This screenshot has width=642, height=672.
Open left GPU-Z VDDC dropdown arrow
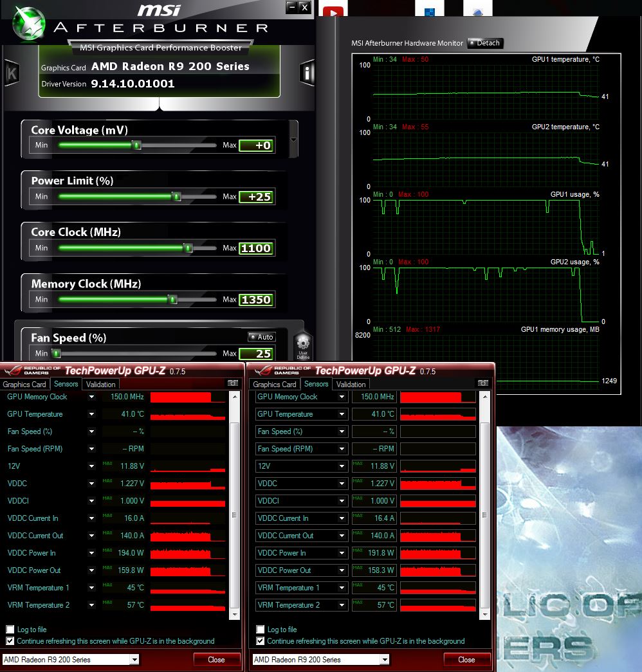[x=91, y=484]
